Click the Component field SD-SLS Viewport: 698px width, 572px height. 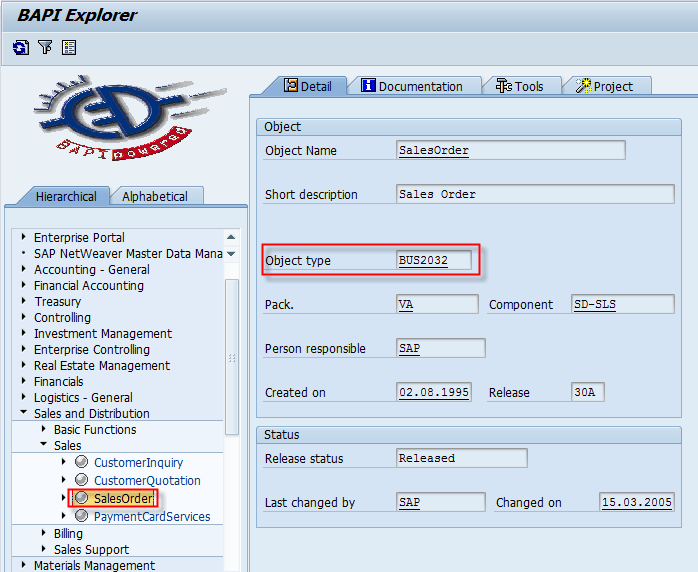(623, 304)
